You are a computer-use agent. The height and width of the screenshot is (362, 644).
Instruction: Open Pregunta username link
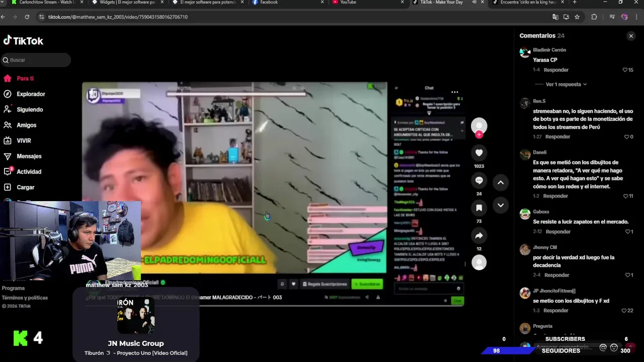point(542,326)
